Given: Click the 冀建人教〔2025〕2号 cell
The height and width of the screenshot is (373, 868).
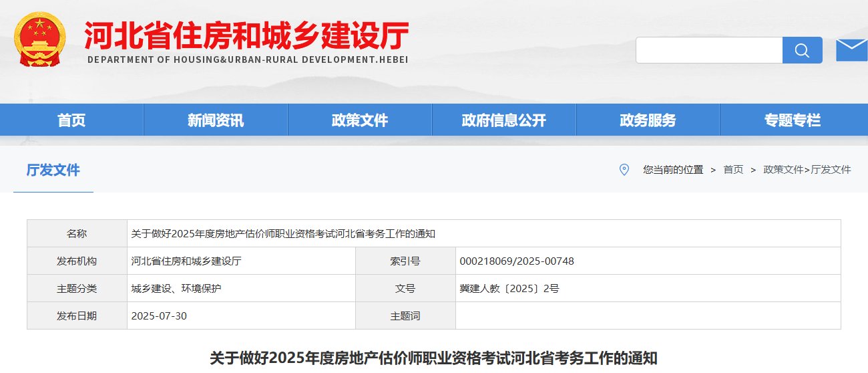Looking at the screenshot, I should 648,288.
